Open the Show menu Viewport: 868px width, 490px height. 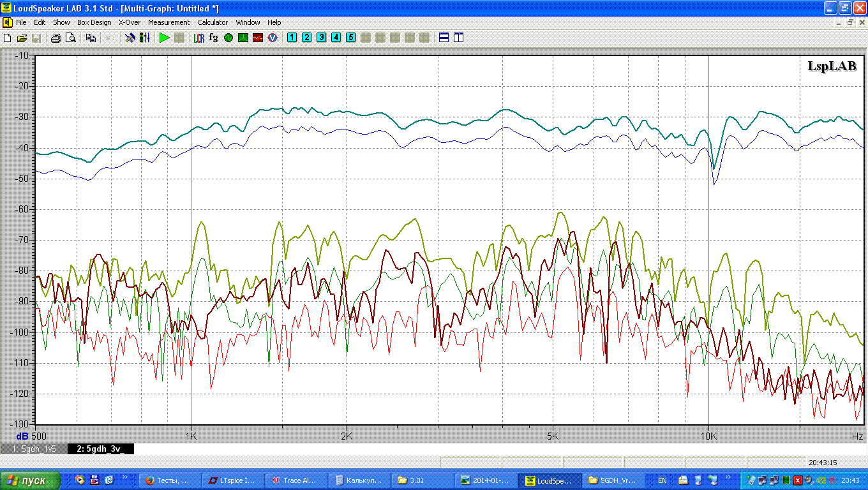(61, 22)
